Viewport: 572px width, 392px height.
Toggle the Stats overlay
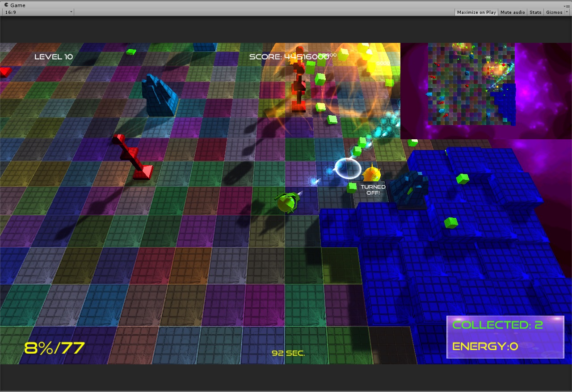click(x=535, y=12)
